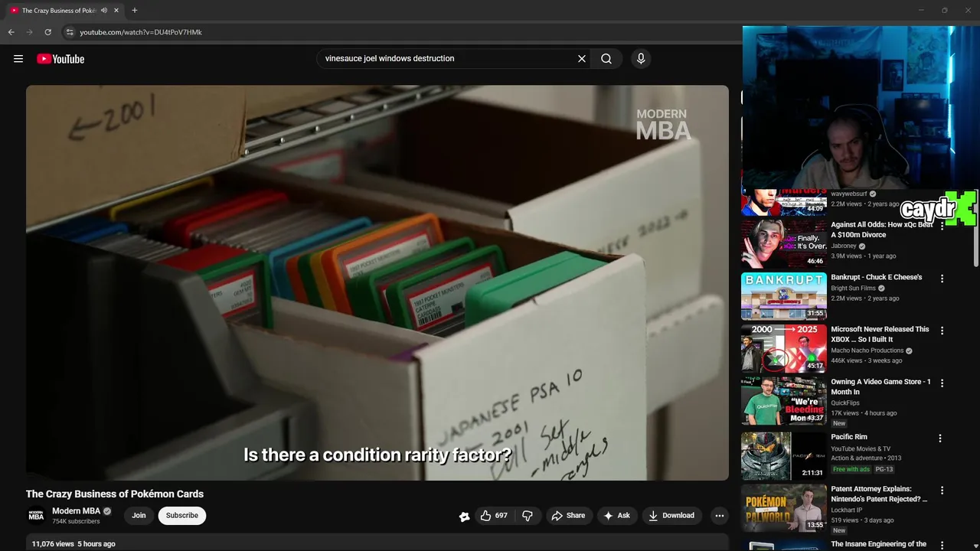
Task: Open Owning A Video Game Store thumbnail
Action: coord(783,400)
